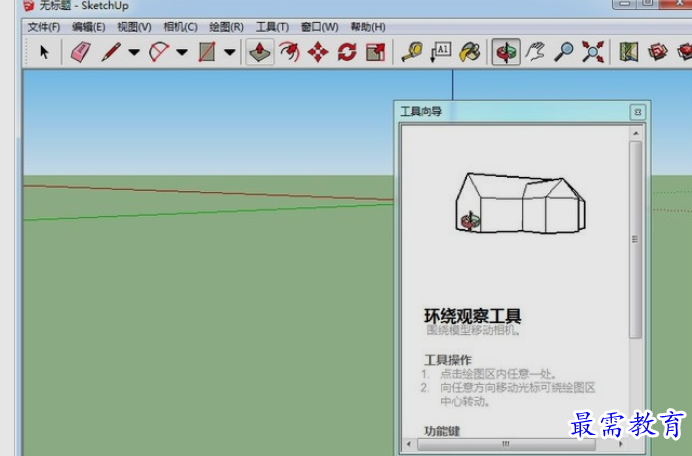Image resolution: width=692 pixels, height=456 pixels.
Task: Click the 围绕模型移动相机 description text
Action: [x=473, y=330]
